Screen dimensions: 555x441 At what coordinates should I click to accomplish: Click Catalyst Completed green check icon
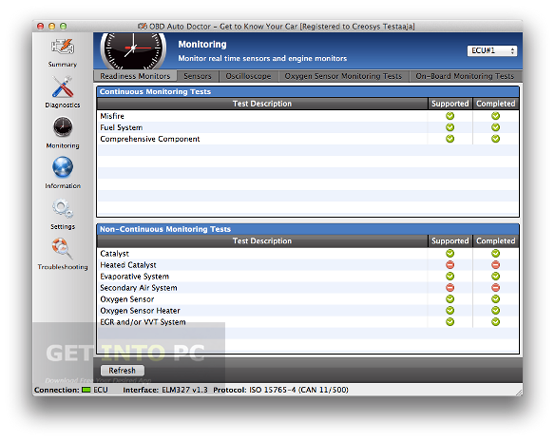tap(496, 253)
